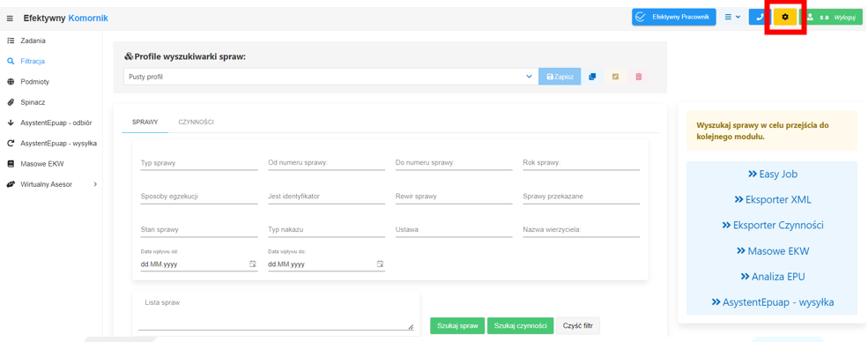The width and height of the screenshot is (868, 342).
Task: Click the Szukaj spraw button
Action: tap(457, 326)
